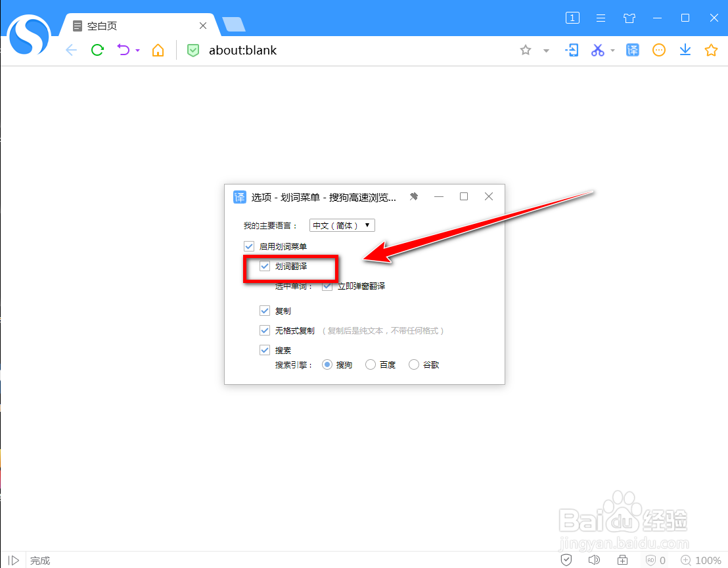Select the 百度 search engine radio button

pos(371,364)
